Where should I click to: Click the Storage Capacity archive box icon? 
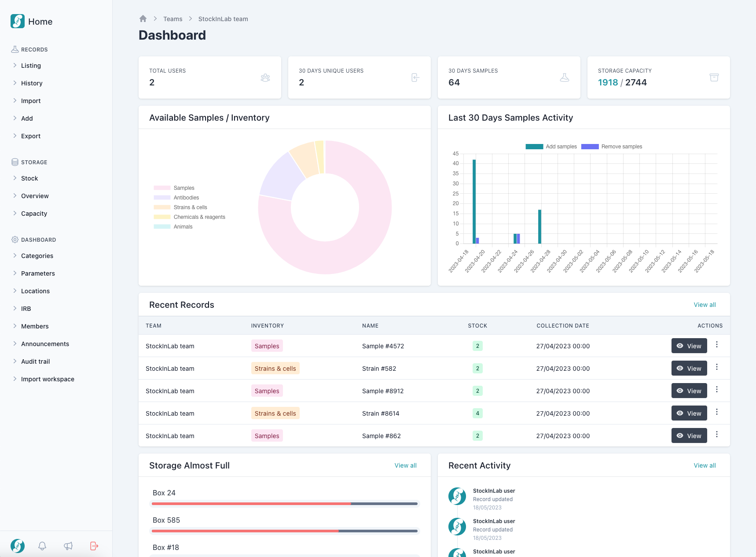point(714,77)
